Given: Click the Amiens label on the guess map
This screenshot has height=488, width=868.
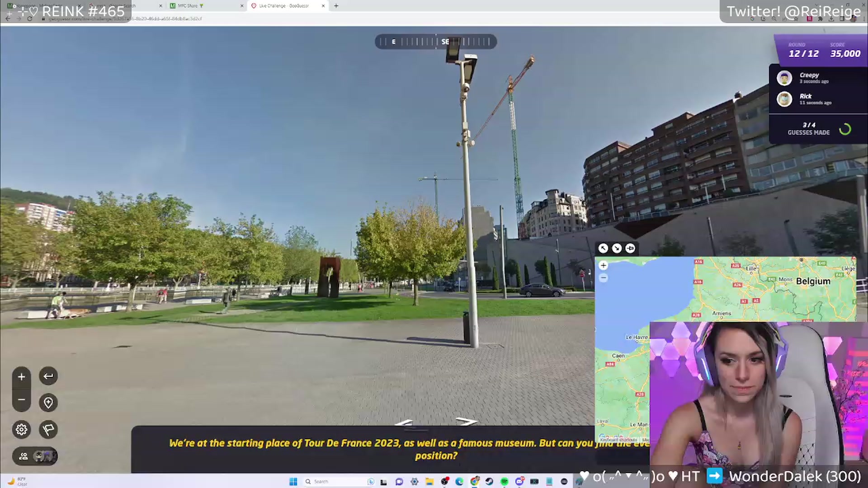Looking at the screenshot, I should (x=722, y=313).
